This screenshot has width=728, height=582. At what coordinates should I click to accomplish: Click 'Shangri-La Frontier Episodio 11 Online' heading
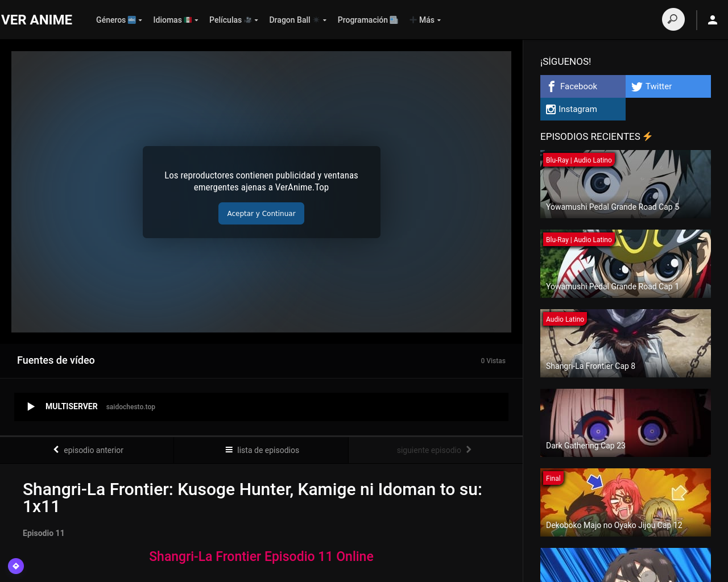[x=261, y=556]
